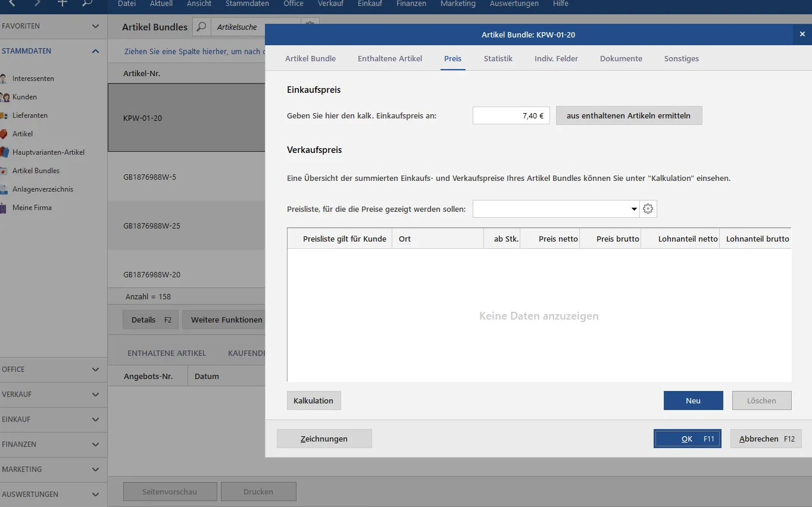Open Lieferanten via its sidebar icon
The width and height of the screenshot is (812, 507).
pos(5,115)
